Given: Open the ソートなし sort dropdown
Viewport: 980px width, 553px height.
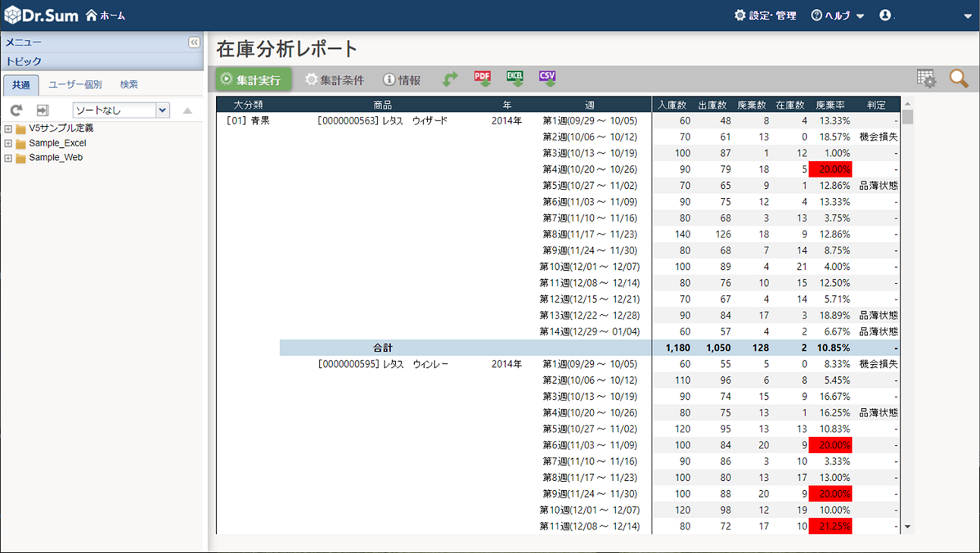Looking at the screenshot, I should (162, 111).
